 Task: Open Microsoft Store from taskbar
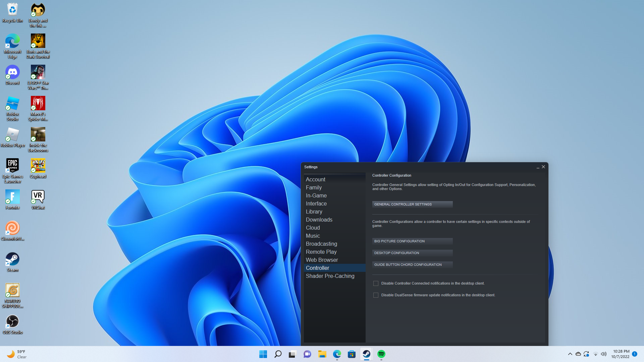(352, 354)
